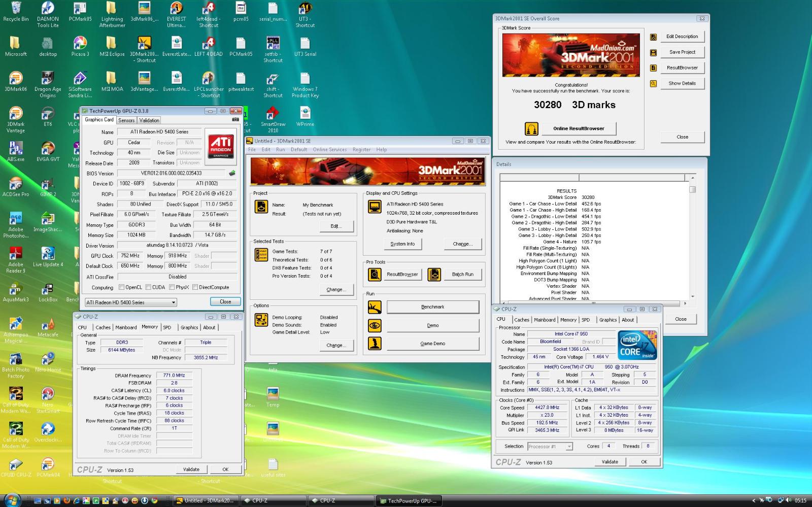This screenshot has height=507, width=812.
Task: Open the WPrime desktop icon
Action: pos(305,117)
